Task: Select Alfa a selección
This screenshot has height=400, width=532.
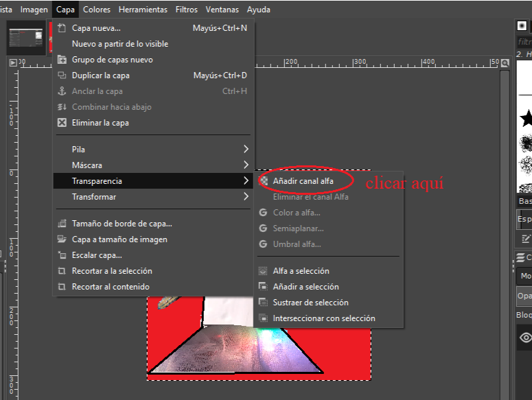Action: tap(301, 271)
